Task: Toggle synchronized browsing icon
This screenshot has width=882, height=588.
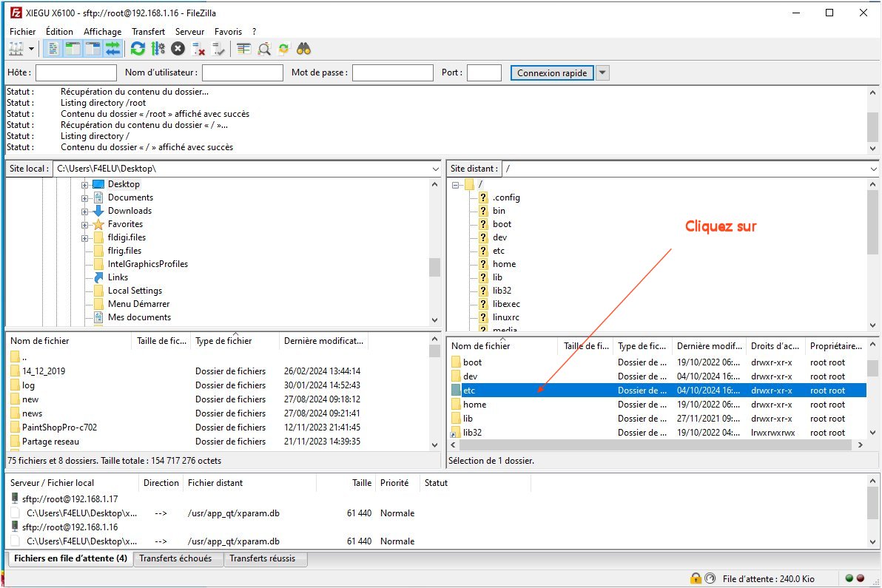Action: [x=283, y=49]
